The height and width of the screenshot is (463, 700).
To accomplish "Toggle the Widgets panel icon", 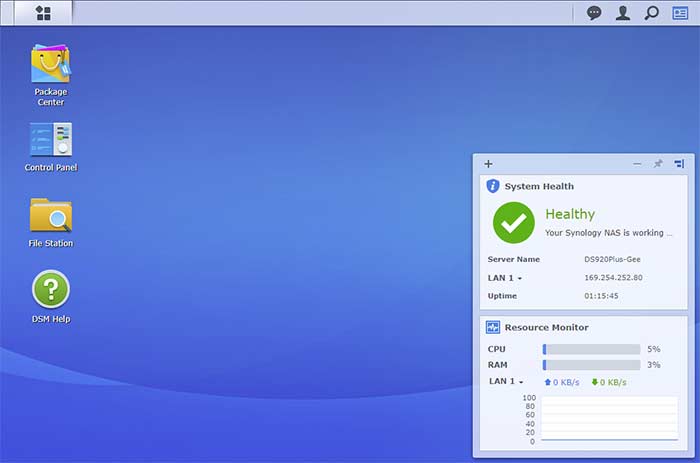I will (680, 13).
